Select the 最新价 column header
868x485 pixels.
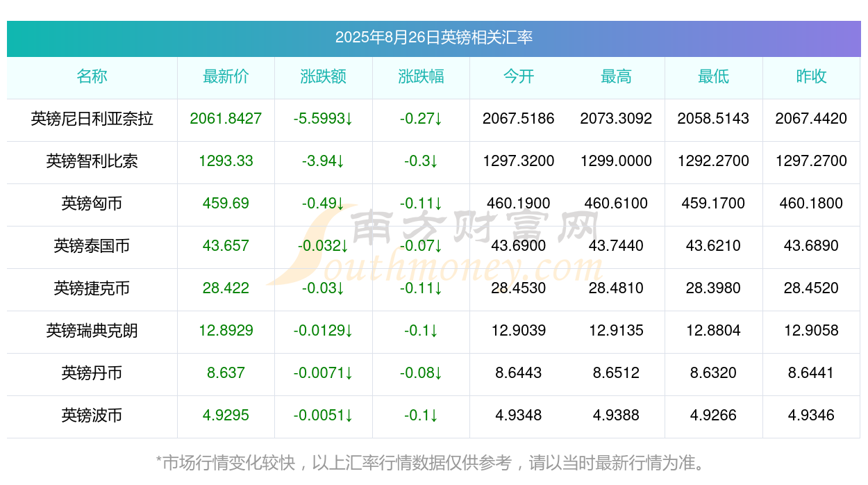click(226, 76)
